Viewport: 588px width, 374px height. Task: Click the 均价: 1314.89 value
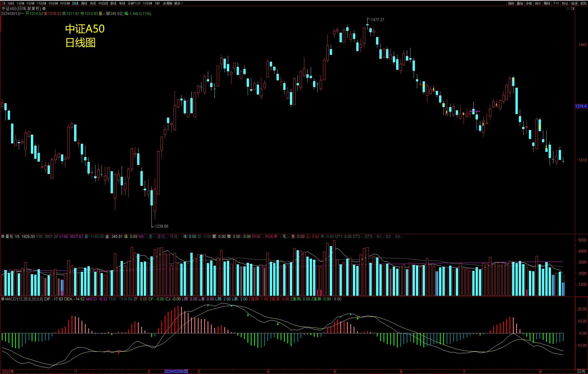(120, 299)
